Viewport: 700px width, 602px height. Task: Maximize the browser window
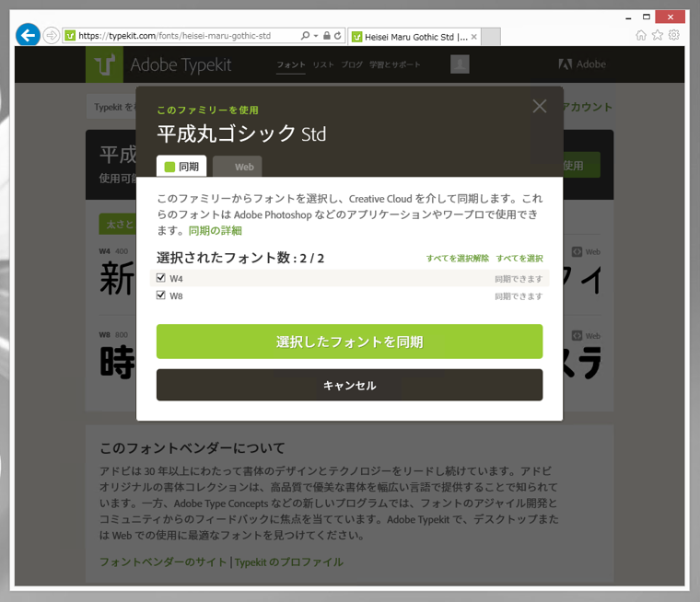pos(647,17)
